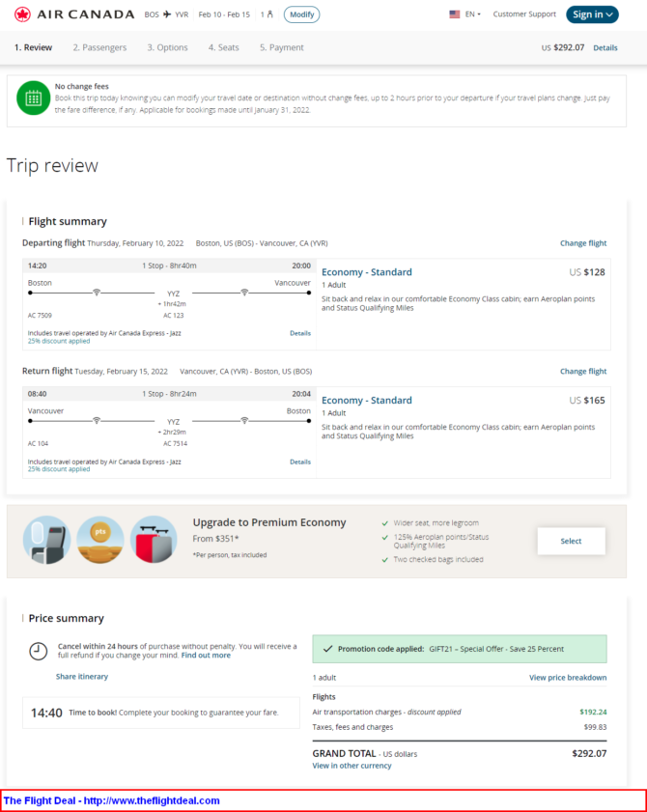Image resolution: width=647 pixels, height=812 pixels.
Task: Click return Economy - Standard fare title
Action: (367, 401)
